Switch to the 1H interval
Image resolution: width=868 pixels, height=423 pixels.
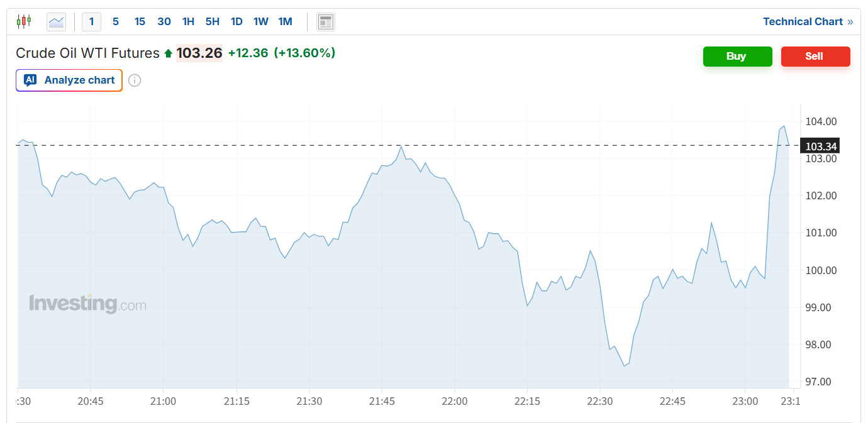point(188,21)
